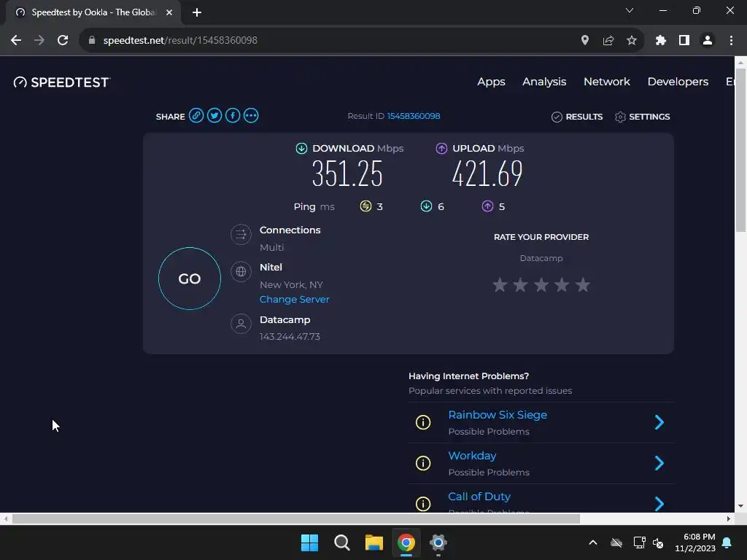This screenshot has height=560, width=747.
Task: Open Result ID 15458360098 link
Action: coord(414,116)
